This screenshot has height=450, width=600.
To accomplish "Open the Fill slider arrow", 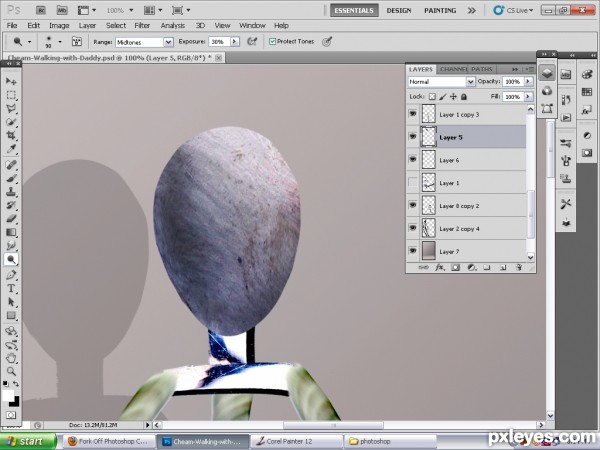I will click(x=528, y=96).
